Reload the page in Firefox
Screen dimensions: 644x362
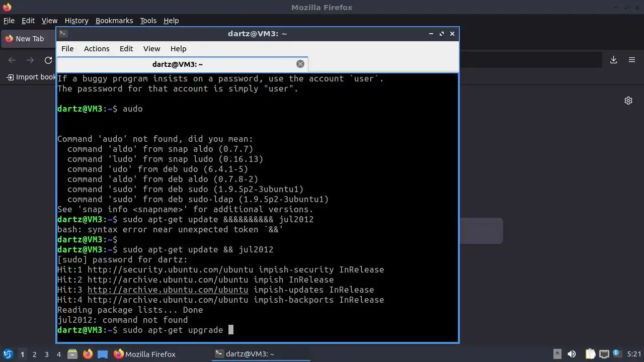pos(48,60)
